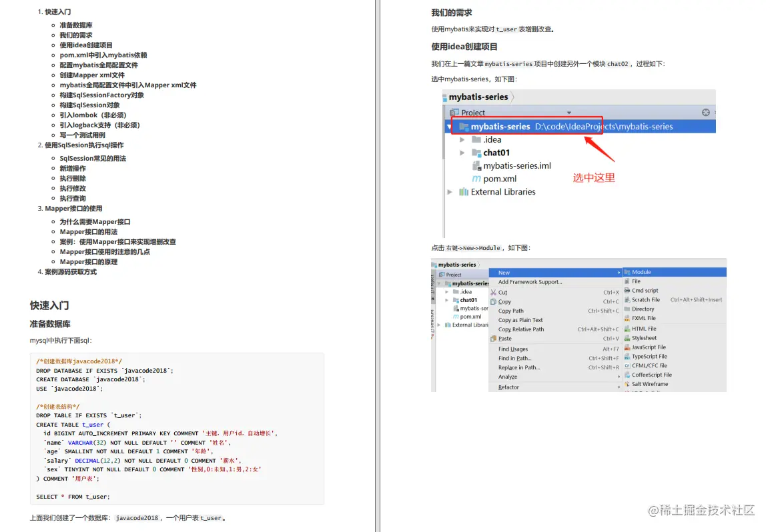Viewport: 770px width, 532px height.
Task: Click the clipboard icon beside Paste
Action: (493, 339)
